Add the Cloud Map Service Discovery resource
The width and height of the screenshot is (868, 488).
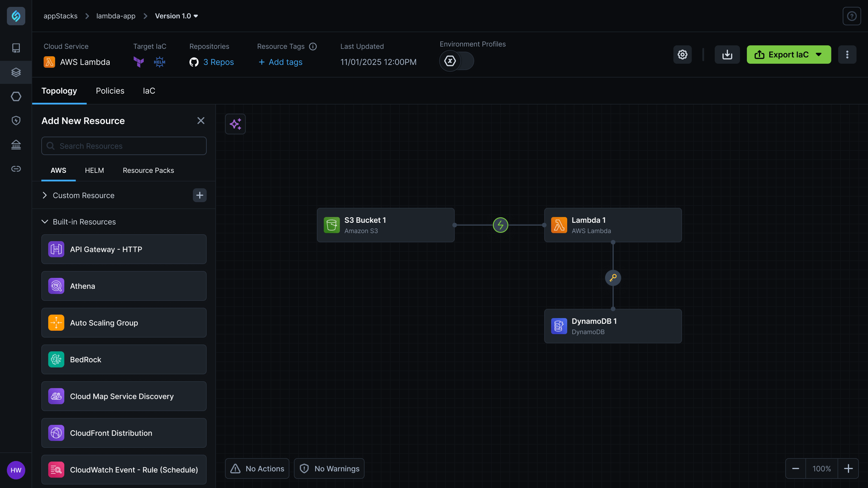click(x=124, y=396)
